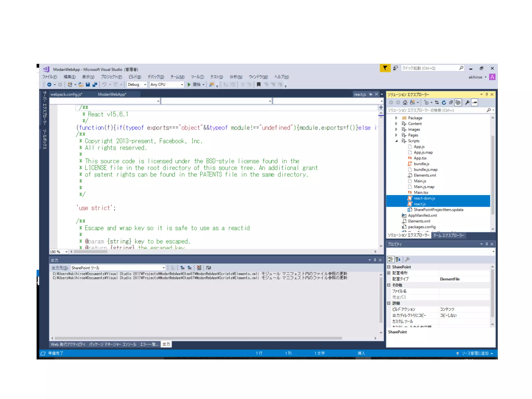532x399 pixels.
Task: Click the Open File toolbar icon
Action: coord(81,84)
